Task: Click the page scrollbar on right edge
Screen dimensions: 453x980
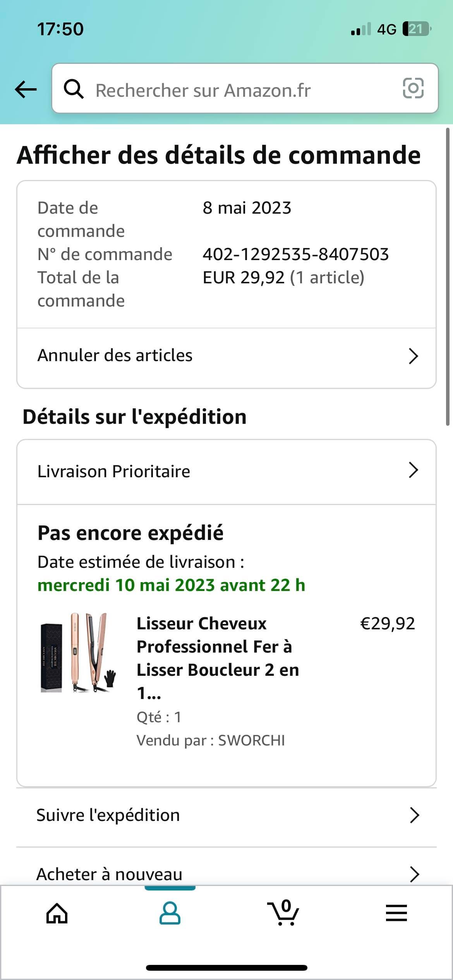Action: pyautogui.click(x=448, y=277)
